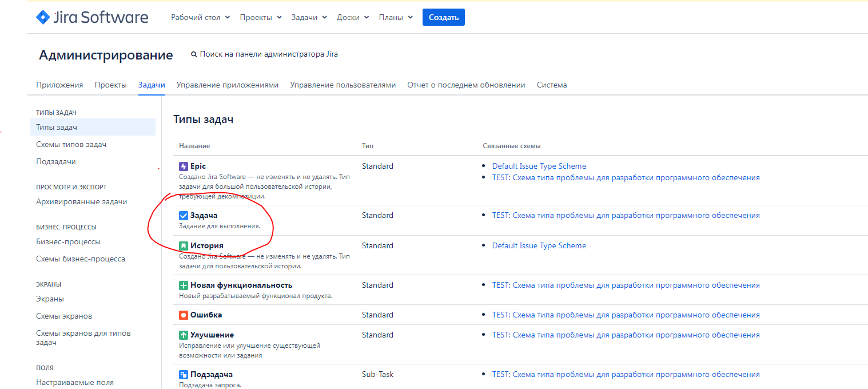The width and height of the screenshot is (868, 389).
Task: Click the red Ошибка bug icon
Action: [x=184, y=315]
